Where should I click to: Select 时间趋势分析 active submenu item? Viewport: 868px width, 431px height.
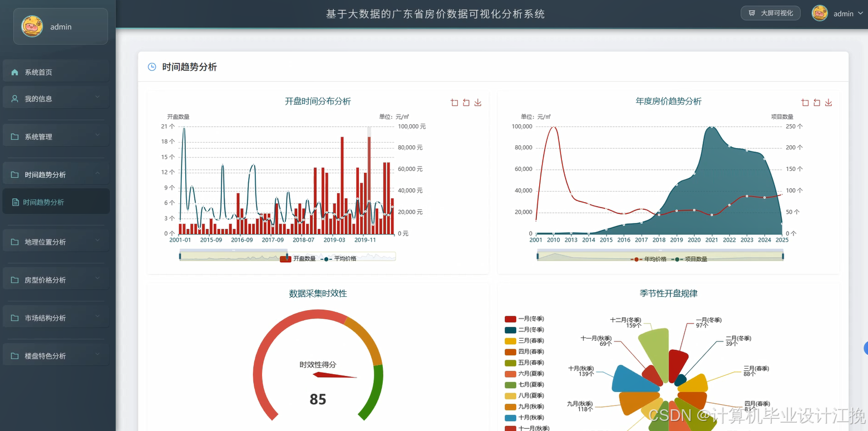56,202
